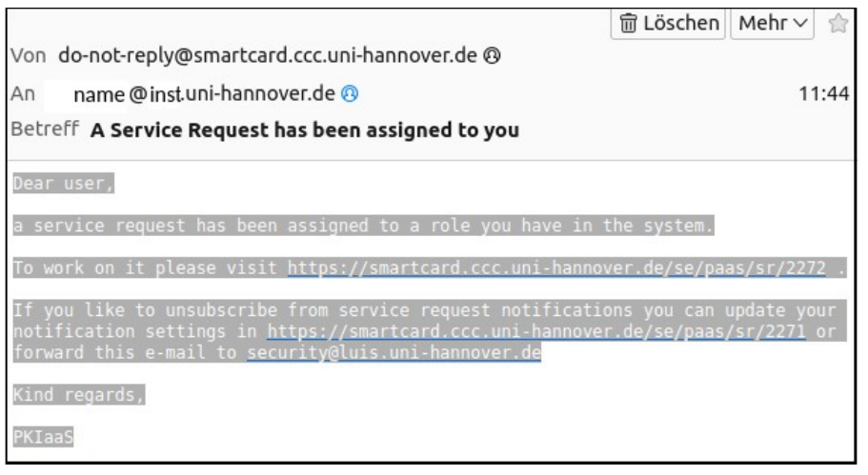This screenshot has height=475, width=868.
Task: Click the 'Von' label in the header
Action: [x=29, y=55]
